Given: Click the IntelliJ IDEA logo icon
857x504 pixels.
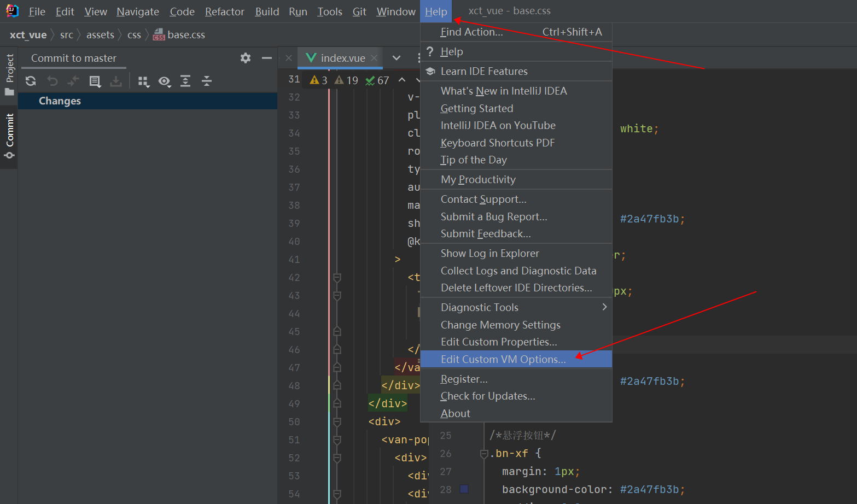Looking at the screenshot, I should tap(11, 10).
